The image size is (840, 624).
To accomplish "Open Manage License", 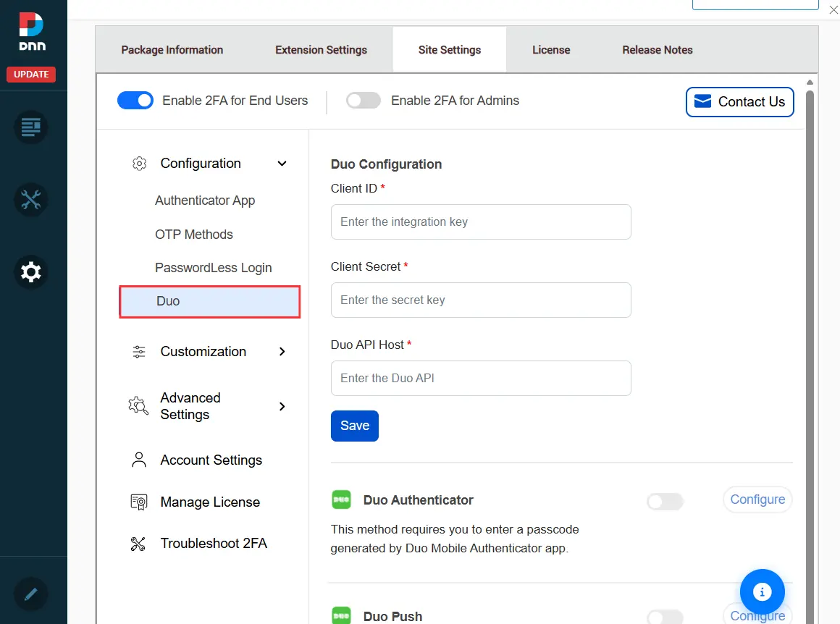I will [210, 502].
